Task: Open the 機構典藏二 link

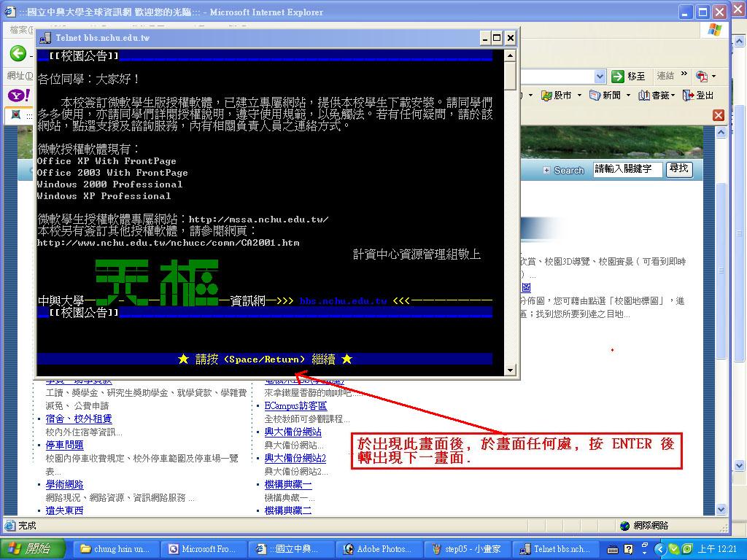Action: (288, 510)
